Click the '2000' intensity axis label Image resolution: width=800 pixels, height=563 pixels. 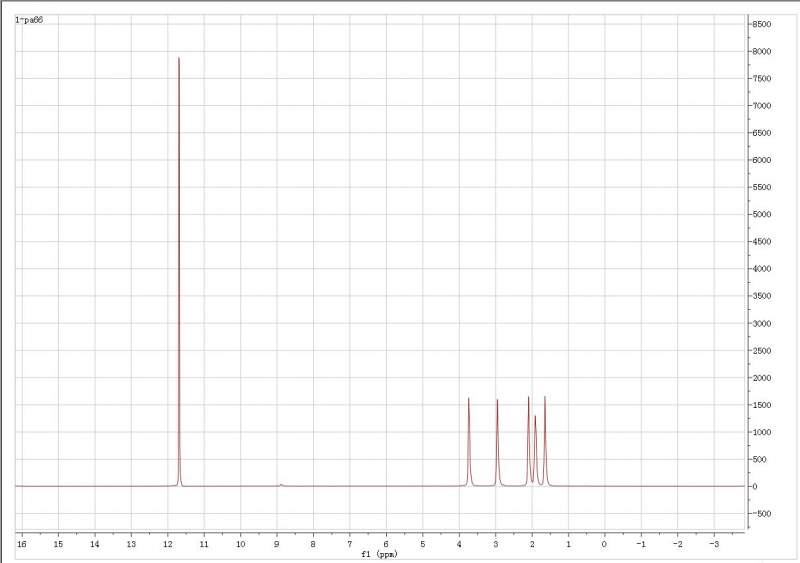(x=762, y=378)
